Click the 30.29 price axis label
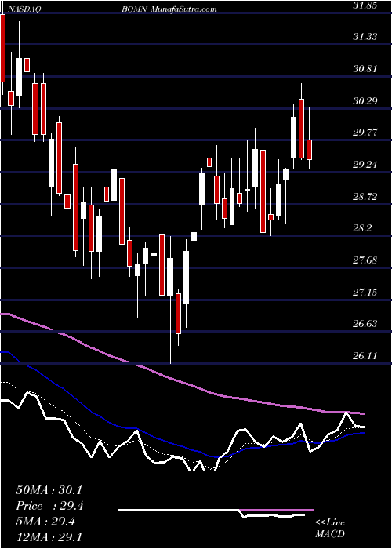Viewport: 392px width, 549px height. [x=365, y=101]
